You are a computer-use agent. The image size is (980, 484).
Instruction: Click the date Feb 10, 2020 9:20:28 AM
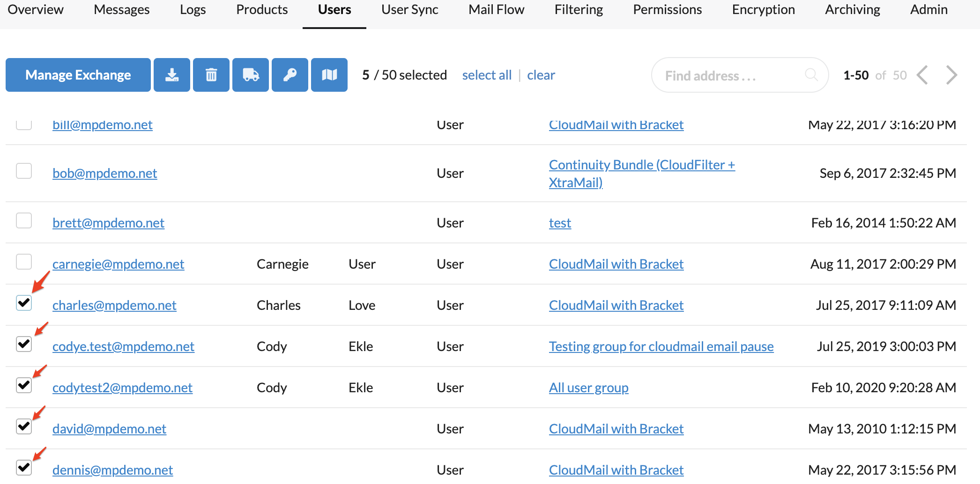[883, 388]
